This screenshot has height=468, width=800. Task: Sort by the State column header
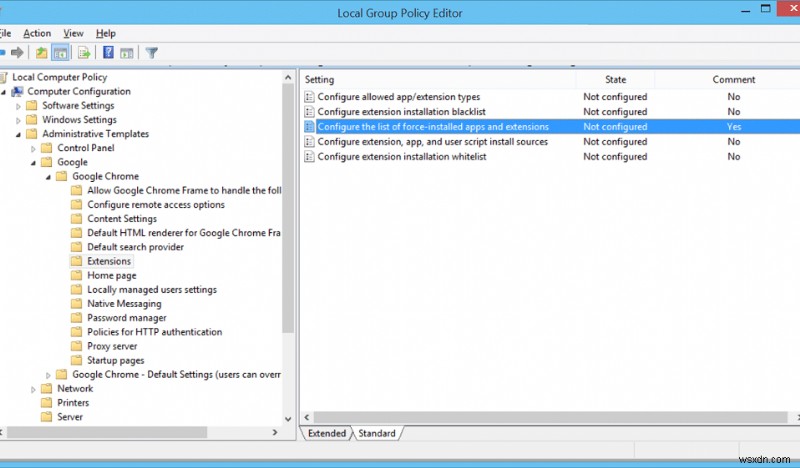pos(615,80)
